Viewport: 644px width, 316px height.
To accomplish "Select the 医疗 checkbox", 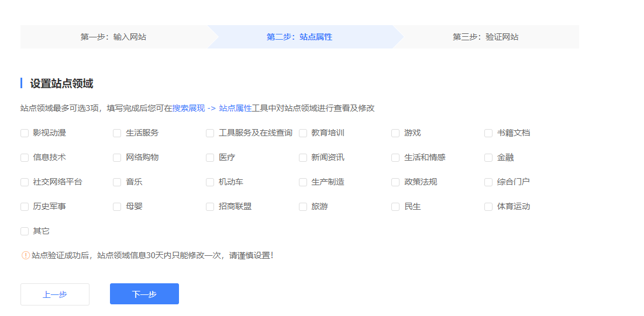I will point(210,158).
